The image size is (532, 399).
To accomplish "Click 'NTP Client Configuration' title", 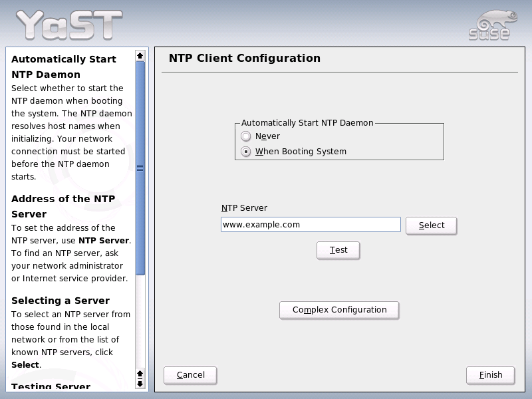I will 245,58.
